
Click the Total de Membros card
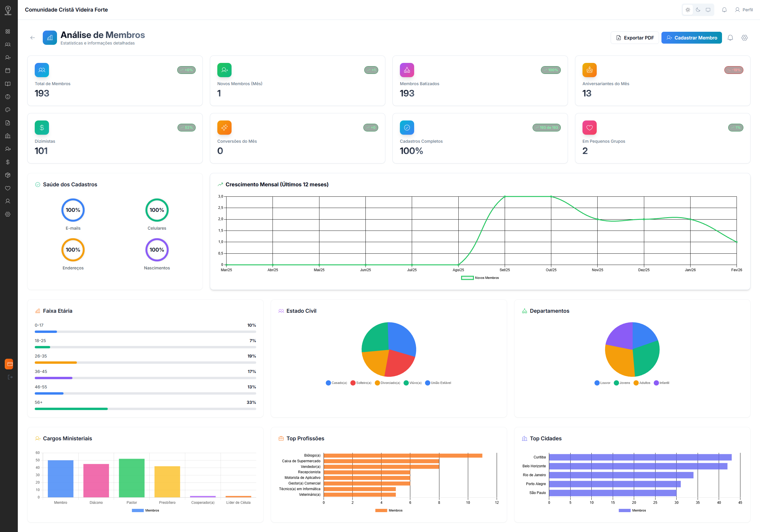(115, 81)
